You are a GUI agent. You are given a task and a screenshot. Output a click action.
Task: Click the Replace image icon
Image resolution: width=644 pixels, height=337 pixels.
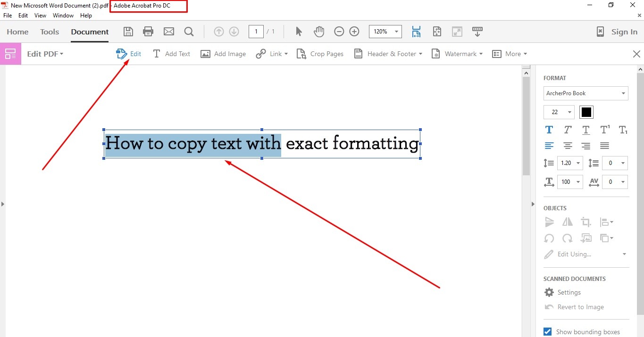pyautogui.click(x=586, y=238)
